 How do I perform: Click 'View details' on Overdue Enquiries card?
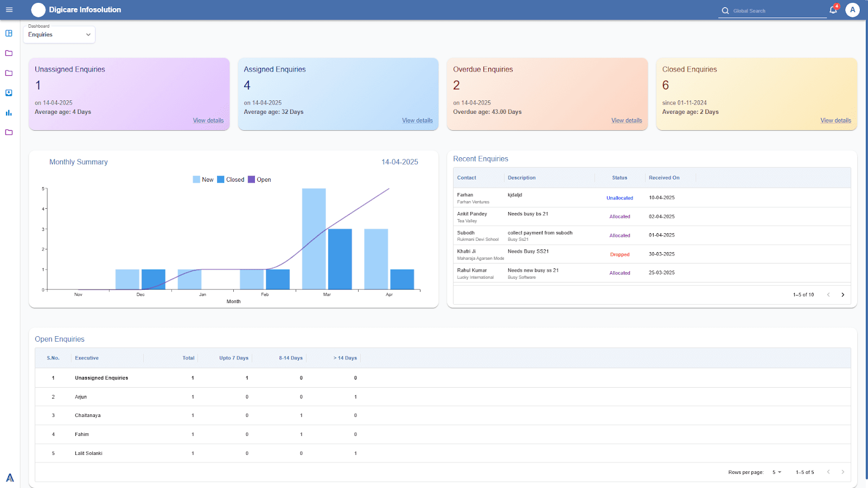tap(627, 120)
